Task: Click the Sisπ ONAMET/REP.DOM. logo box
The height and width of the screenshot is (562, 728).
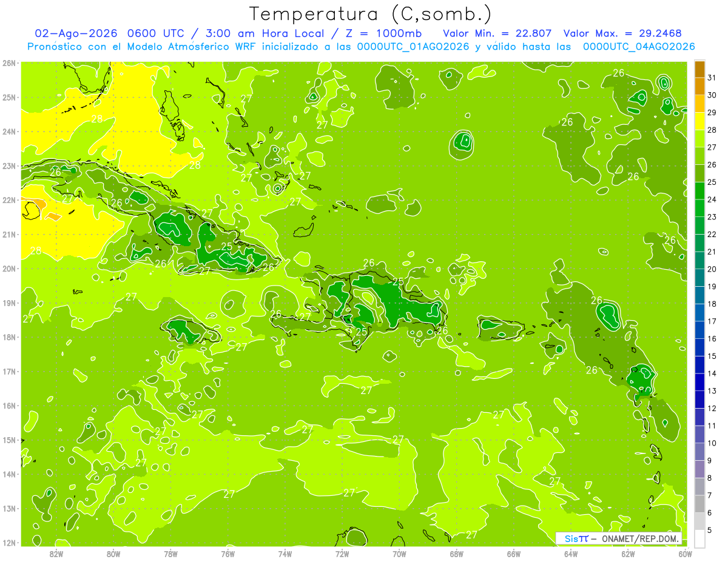Action: (x=618, y=538)
